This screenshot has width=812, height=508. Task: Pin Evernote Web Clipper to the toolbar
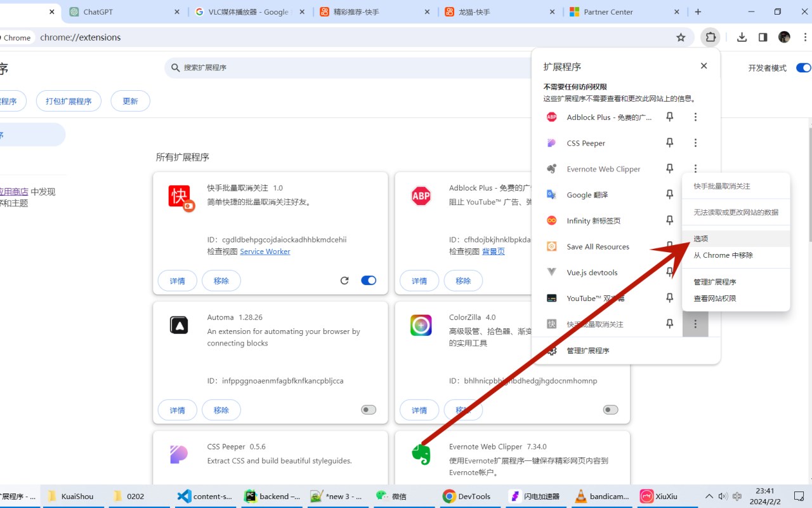(x=669, y=169)
